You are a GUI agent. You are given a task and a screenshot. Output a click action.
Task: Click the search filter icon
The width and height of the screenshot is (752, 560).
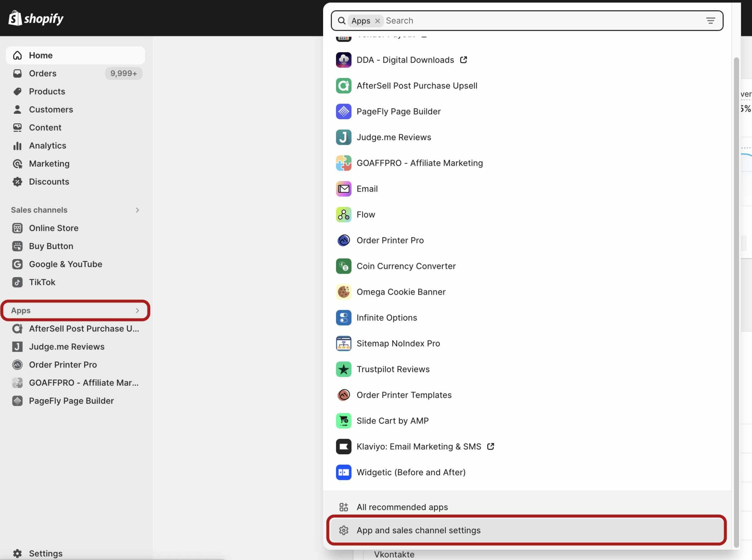[x=710, y=21]
